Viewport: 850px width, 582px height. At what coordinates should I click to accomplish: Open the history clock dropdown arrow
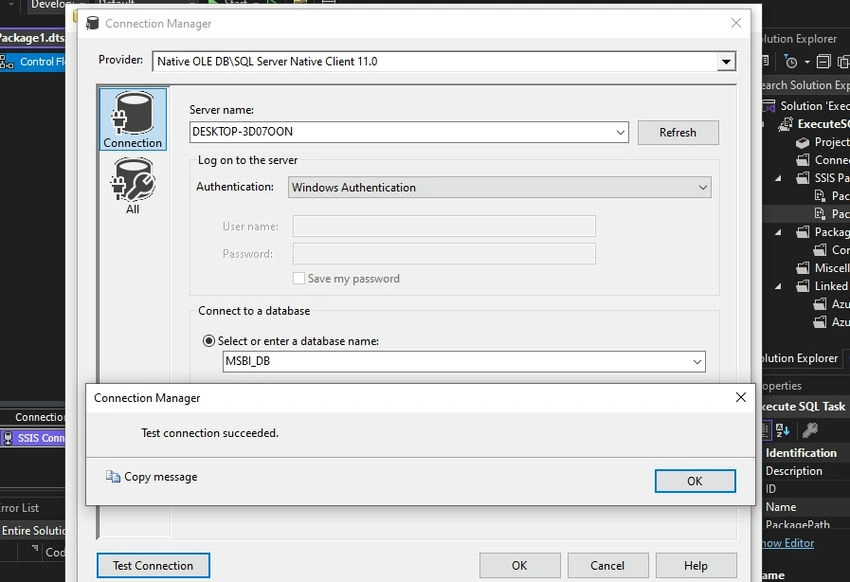(807, 62)
